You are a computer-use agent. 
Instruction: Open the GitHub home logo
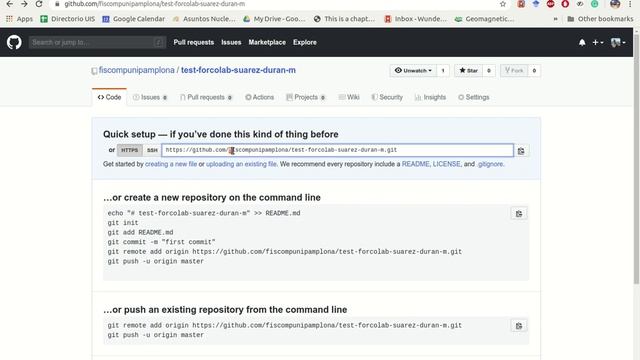click(x=14, y=42)
